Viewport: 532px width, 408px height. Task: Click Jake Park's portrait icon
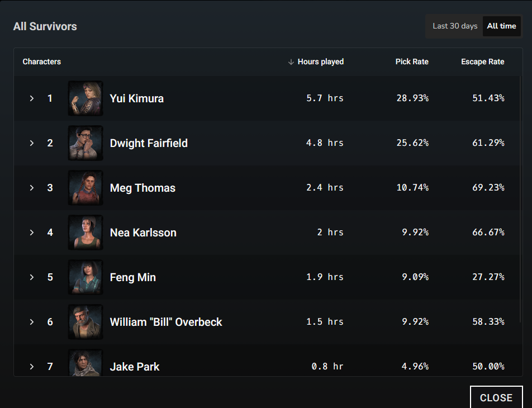[x=85, y=363]
